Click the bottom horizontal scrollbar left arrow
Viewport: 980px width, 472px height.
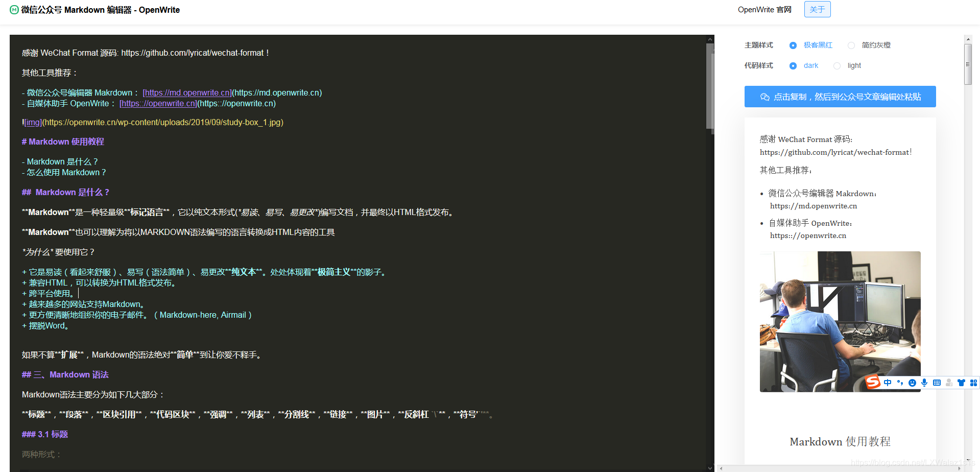click(721, 468)
